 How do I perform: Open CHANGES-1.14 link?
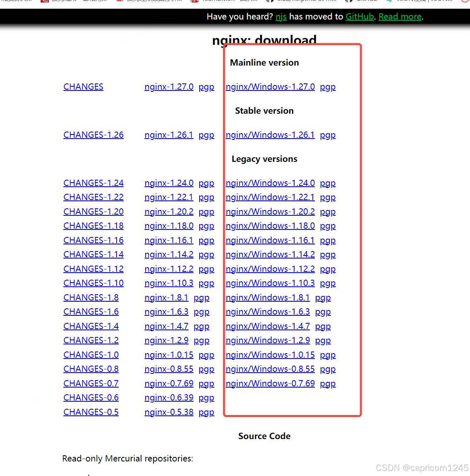tap(93, 254)
